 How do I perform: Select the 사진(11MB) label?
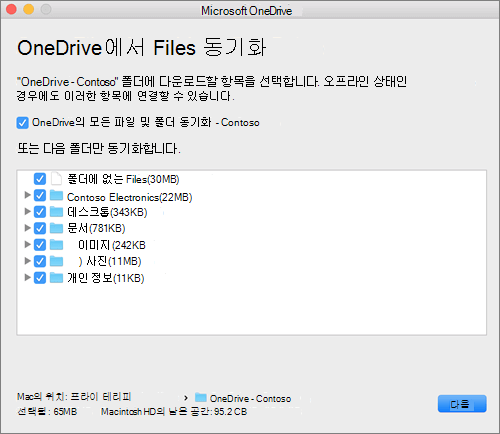tap(110, 261)
